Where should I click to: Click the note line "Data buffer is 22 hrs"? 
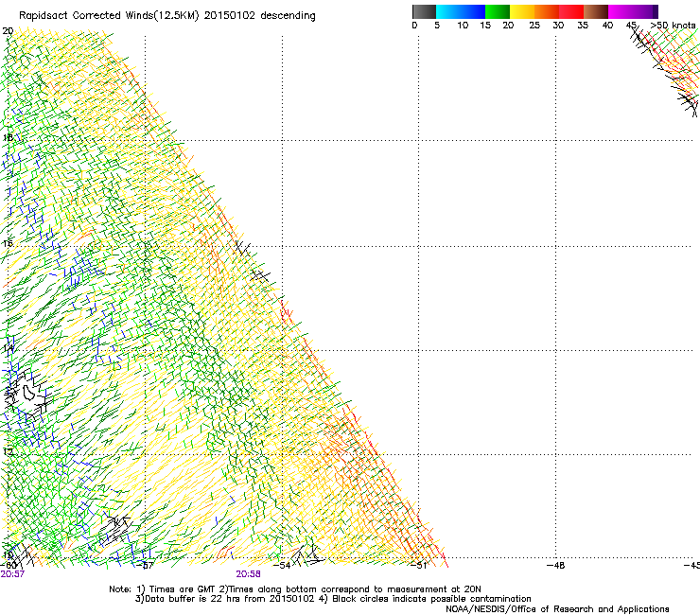pyautogui.click(x=333, y=599)
